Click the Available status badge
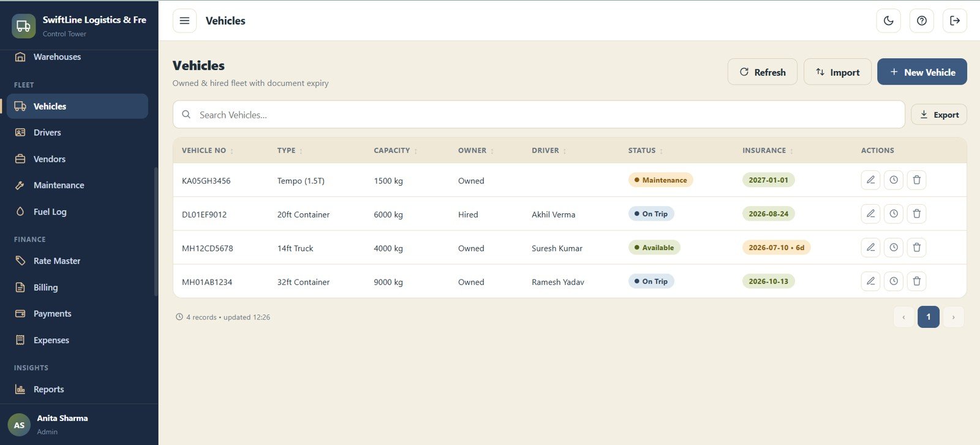 click(654, 248)
